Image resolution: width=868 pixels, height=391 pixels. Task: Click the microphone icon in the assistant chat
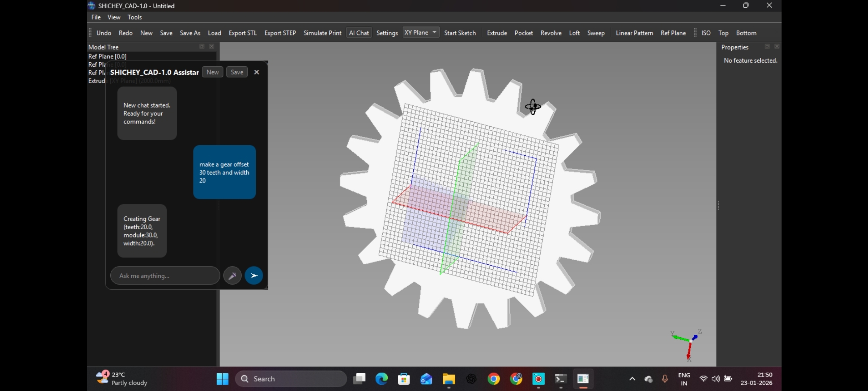232,276
